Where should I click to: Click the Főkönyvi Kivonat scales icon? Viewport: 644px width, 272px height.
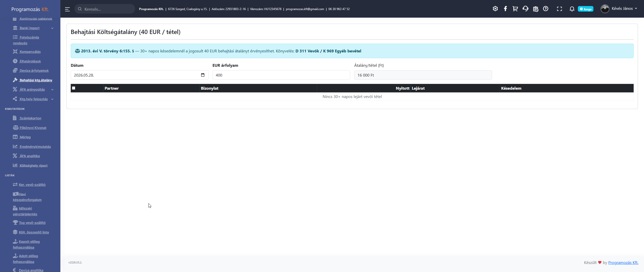pyautogui.click(x=16, y=128)
